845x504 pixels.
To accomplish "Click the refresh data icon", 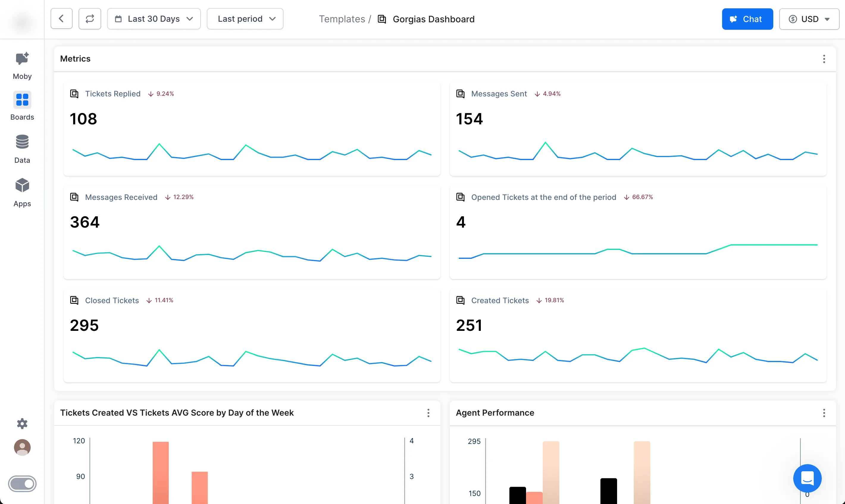I will coord(90,19).
